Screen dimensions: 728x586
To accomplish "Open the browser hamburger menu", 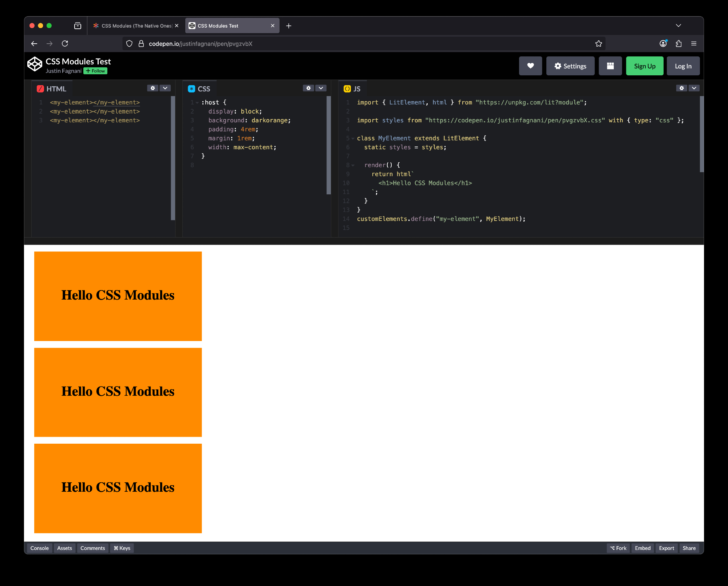I will point(694,44).
